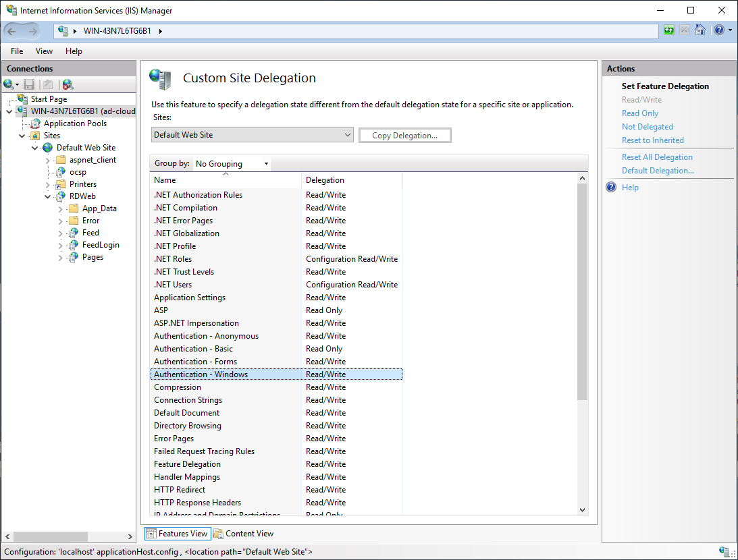Select the Authentication - Basic row
Image resolution: width=738 pixels, height=560 pixels.
point(276,349)
